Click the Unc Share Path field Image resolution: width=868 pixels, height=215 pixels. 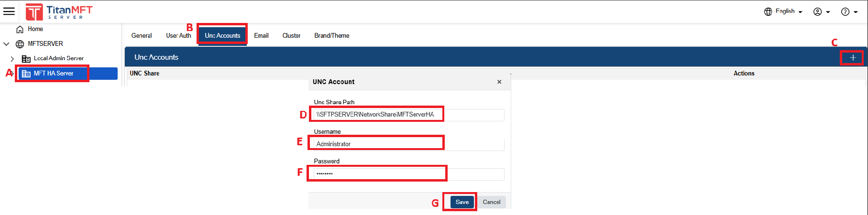coord(408,115)
